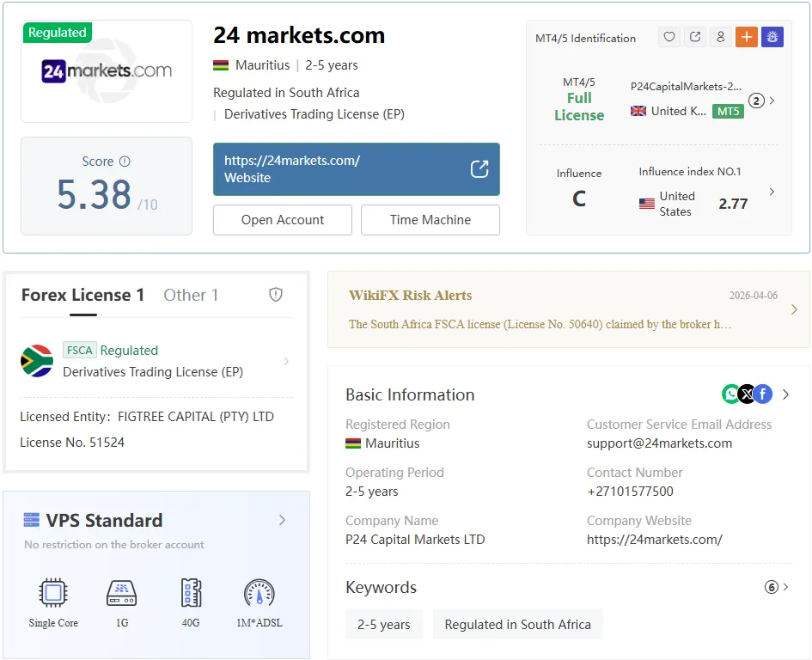
Task: Click the South Africa flag icon
Action: (x=37, y=361)
